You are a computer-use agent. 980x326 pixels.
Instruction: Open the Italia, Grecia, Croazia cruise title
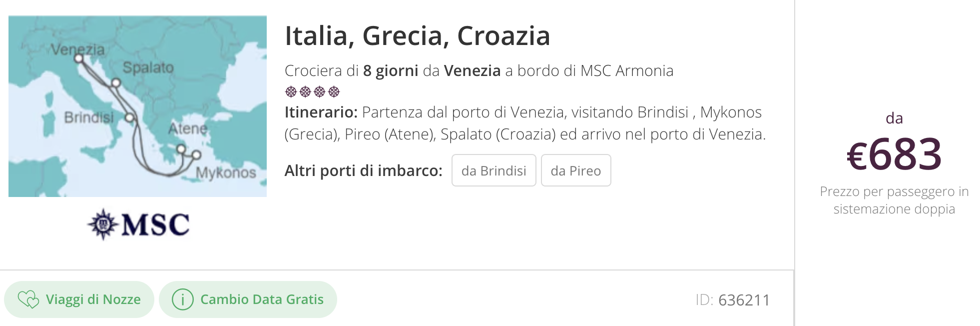[418, 36]
